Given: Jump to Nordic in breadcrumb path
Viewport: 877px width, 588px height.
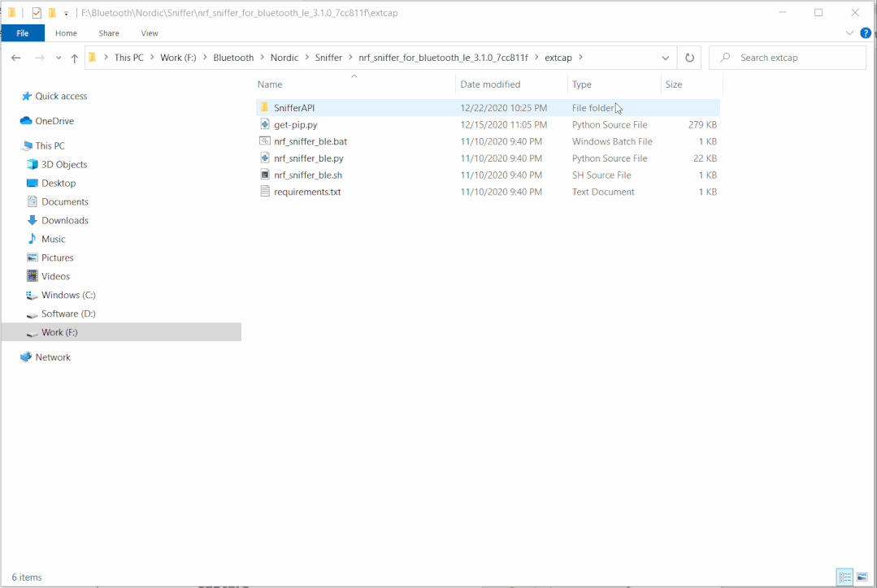Looking at the screenshot, I should (284, 58).
